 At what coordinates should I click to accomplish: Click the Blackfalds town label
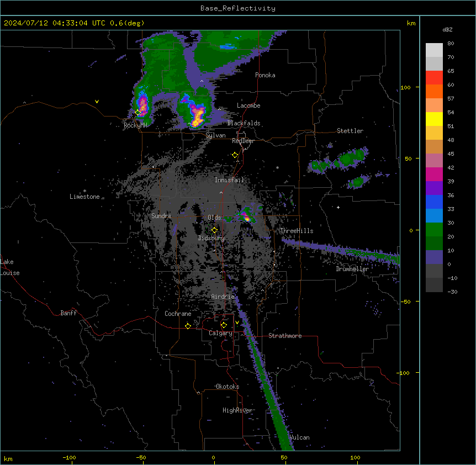coord(244,123)
